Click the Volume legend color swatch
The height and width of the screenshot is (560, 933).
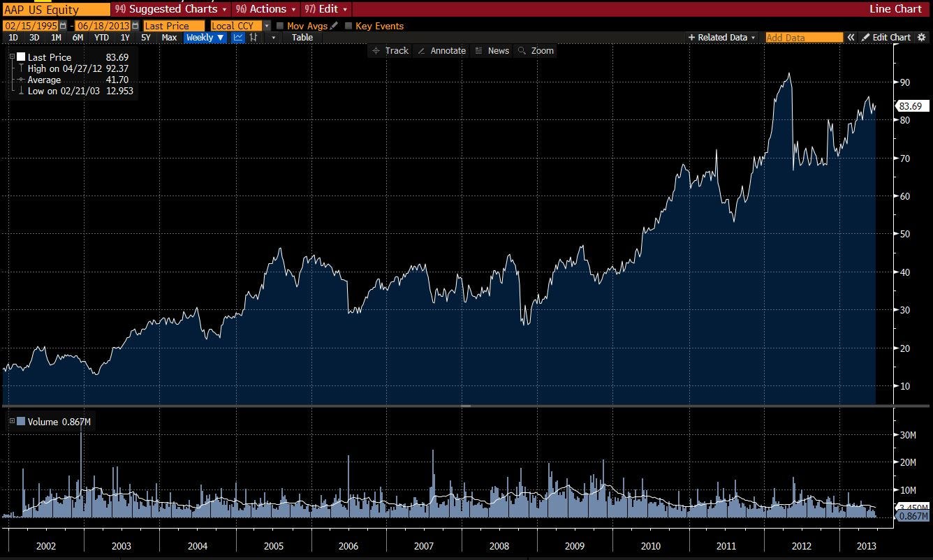pos(21,421)
